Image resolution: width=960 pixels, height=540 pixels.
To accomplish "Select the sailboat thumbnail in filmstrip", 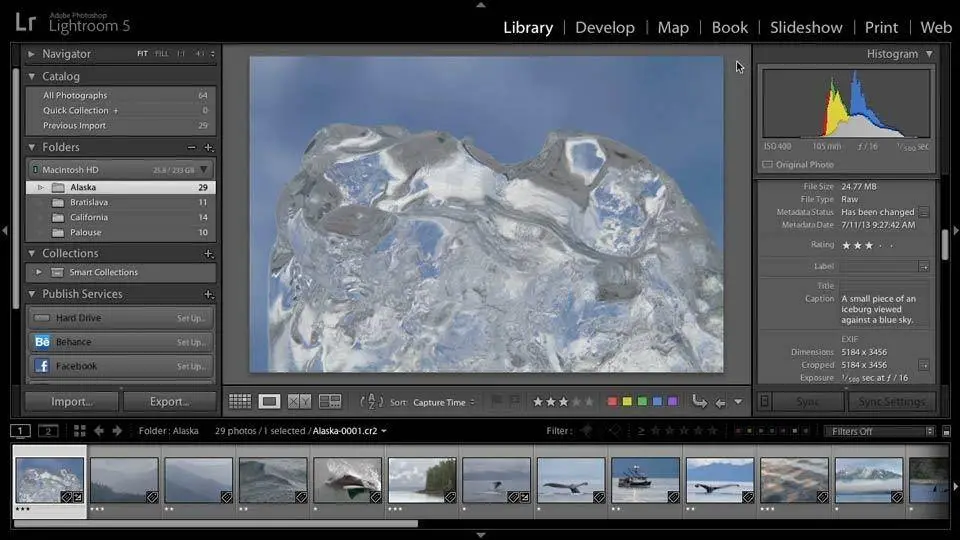I will 645,480.
